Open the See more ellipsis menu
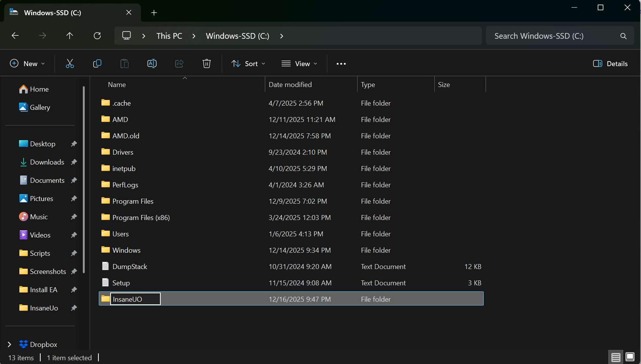 [x=341, y=64]
